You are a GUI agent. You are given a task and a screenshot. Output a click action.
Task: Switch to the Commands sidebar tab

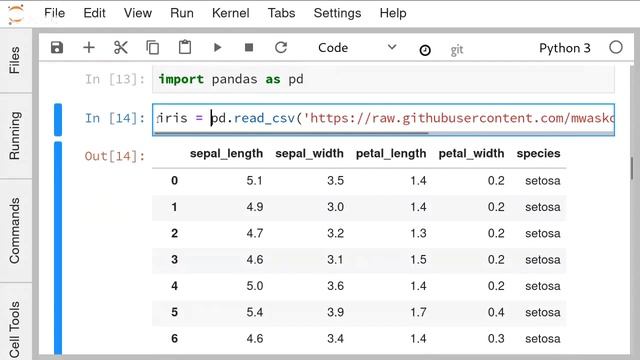click(15, 231)
